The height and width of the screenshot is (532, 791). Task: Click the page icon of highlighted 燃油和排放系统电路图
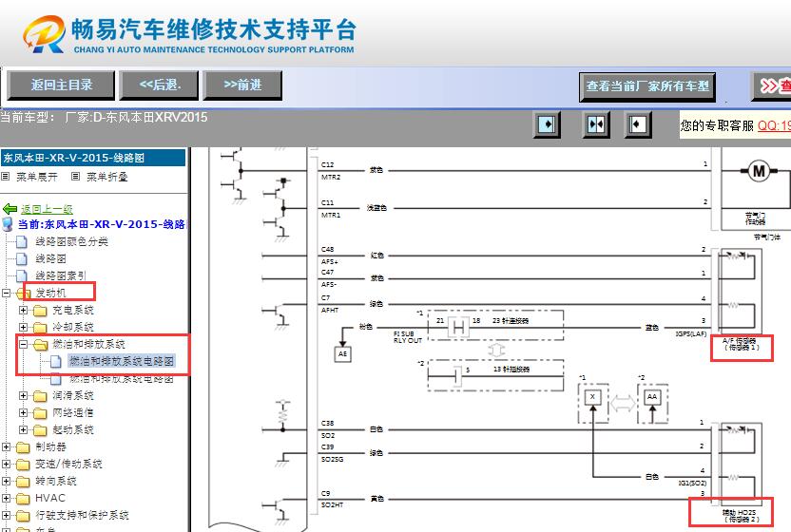point(56,361)
